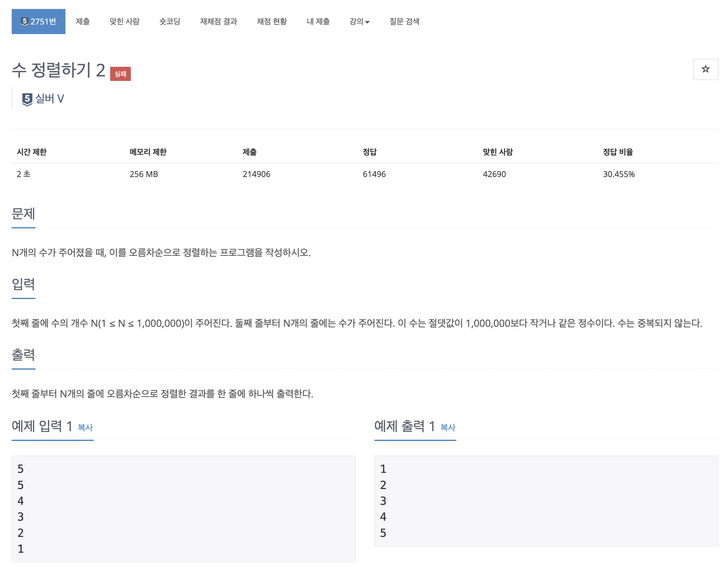Click the dropdown caret next to 강의
Screen dimensions: 728x571
[367, 22]
